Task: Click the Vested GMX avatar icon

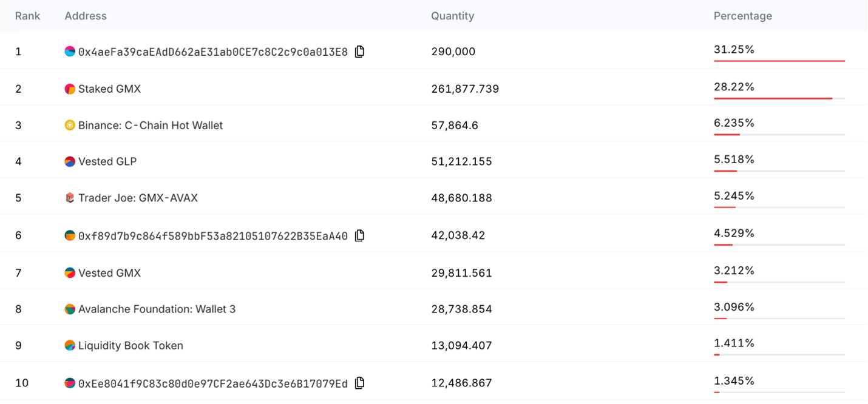Action: tap(70, 273)
